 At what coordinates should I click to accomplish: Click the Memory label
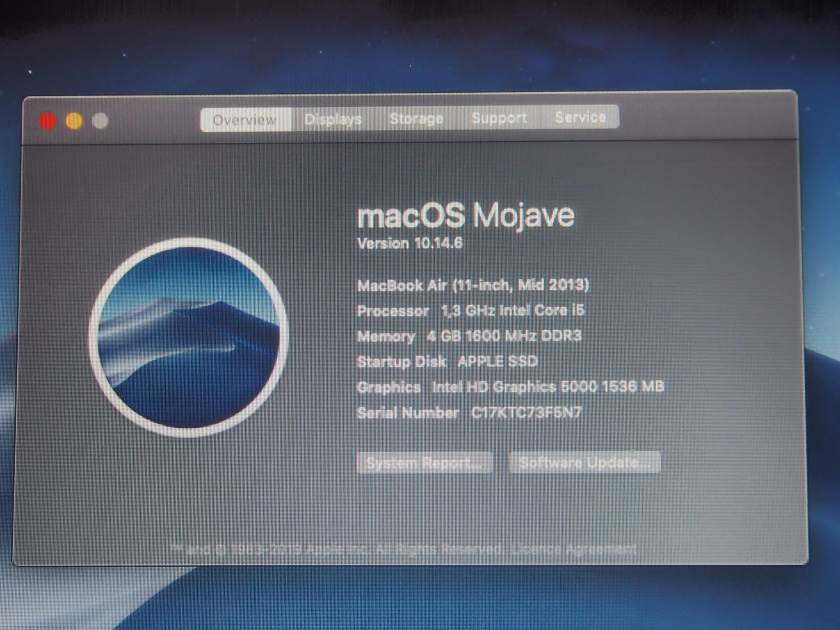click(386, 337)
